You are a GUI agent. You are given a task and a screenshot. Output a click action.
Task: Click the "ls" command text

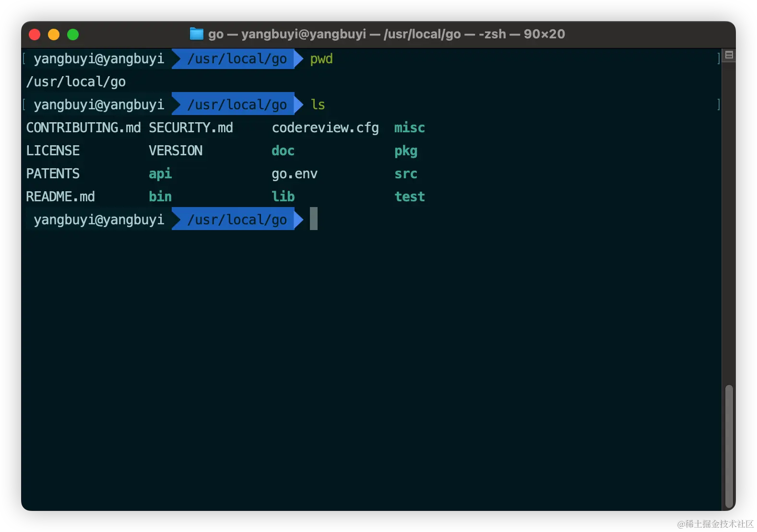pyautogui.click(x=318, y=105)
